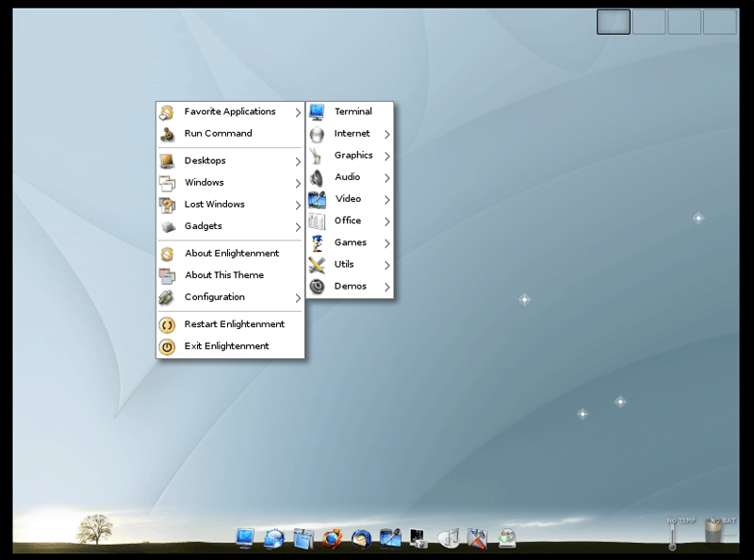The height and width of the screenshot is (560, 754).
Task: Expand the arrow next to Graphics
Action: (x=387, y=156)
